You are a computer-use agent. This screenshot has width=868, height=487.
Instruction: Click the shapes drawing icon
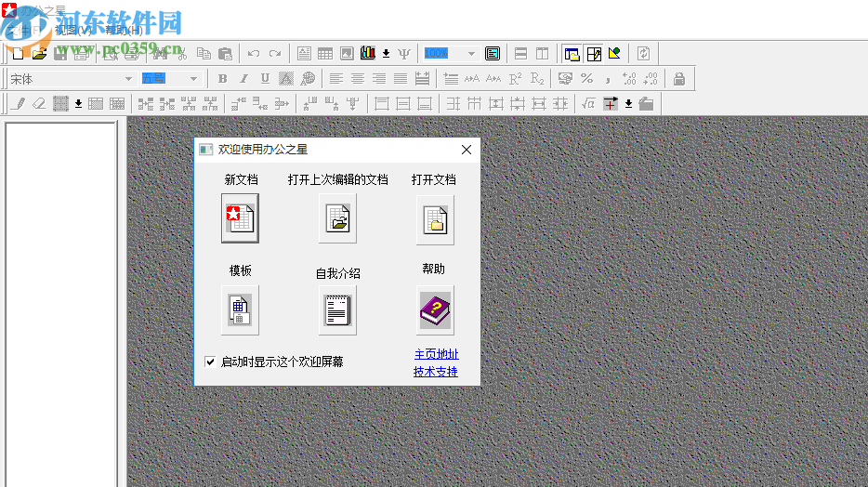(615, 54)
